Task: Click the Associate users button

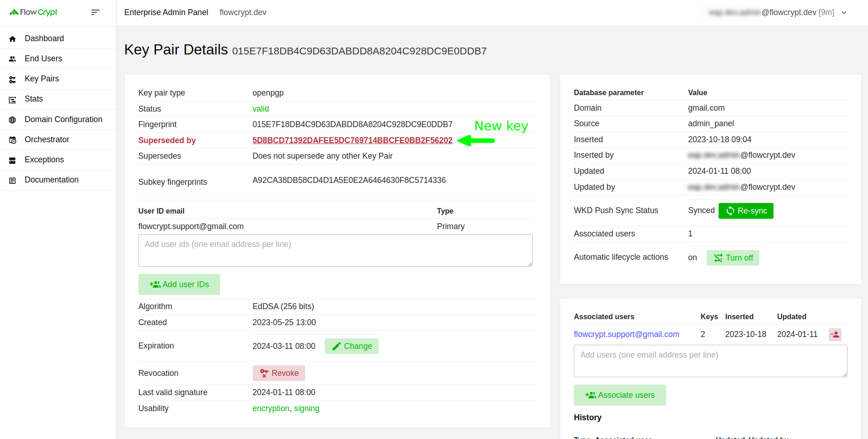Action: 620,395
